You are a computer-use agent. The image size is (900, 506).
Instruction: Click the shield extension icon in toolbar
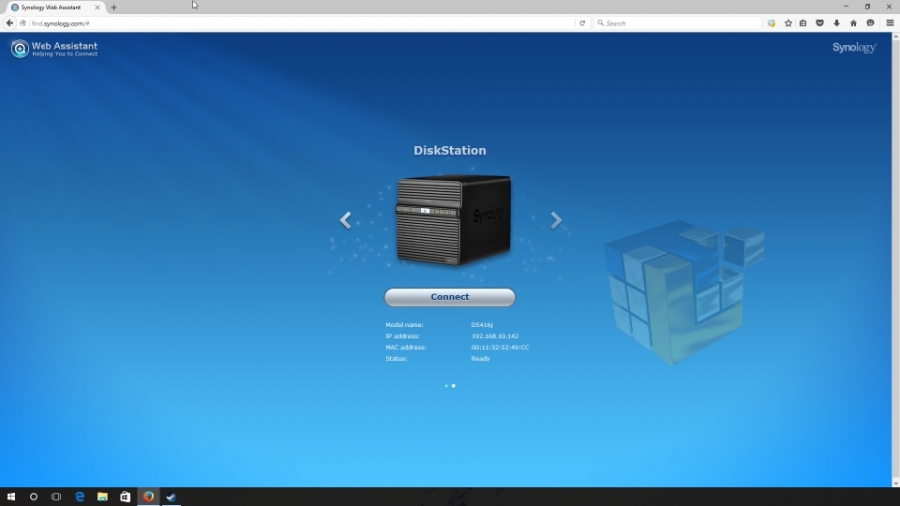(771, 24)
